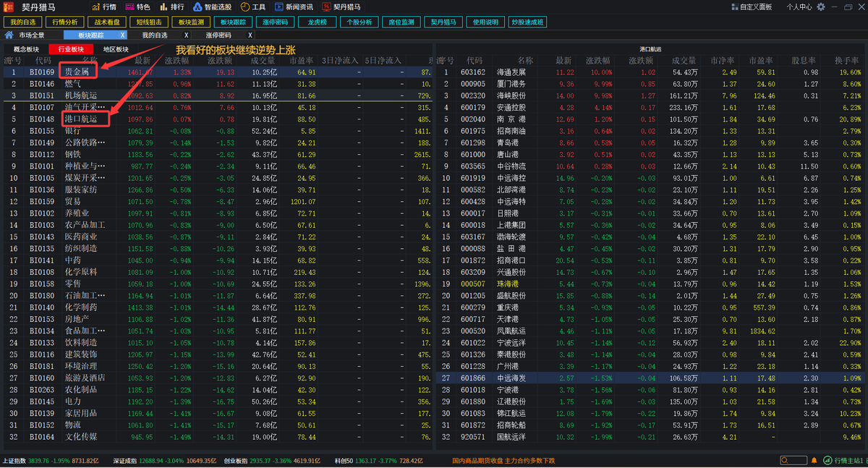The height and width of the screenshot is (468, 868).
Task: Click the blue 板块跟踪 toolbar button
Action: 233,22
